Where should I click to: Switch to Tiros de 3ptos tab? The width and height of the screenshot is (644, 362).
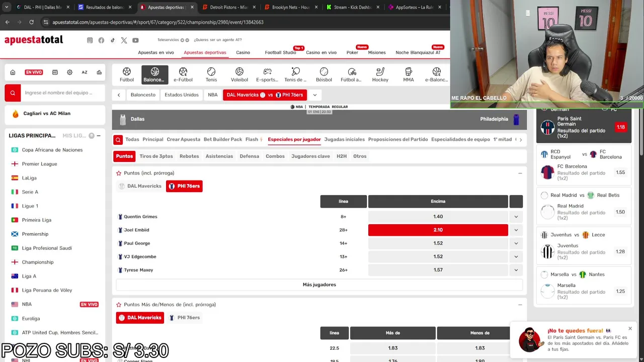coord(156,156)
